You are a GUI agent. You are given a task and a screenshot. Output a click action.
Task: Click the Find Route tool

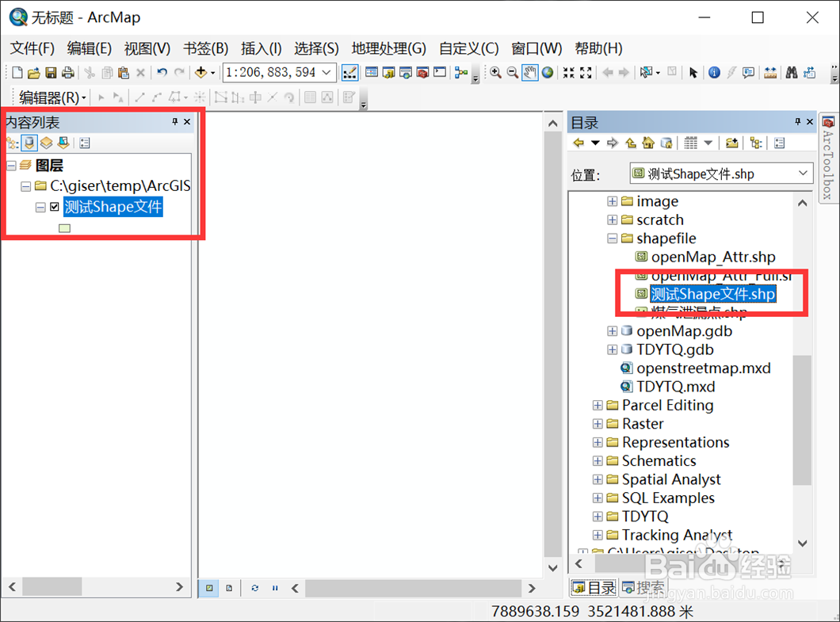809,72
